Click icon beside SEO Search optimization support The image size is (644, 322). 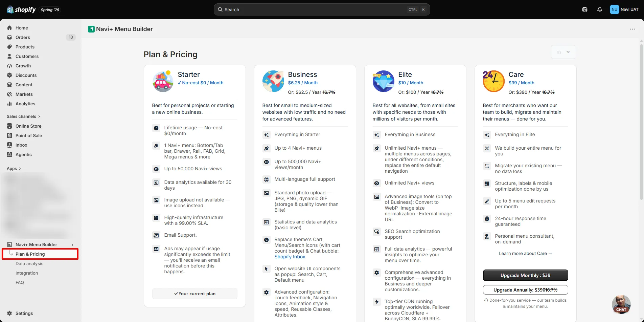point(377,232)
